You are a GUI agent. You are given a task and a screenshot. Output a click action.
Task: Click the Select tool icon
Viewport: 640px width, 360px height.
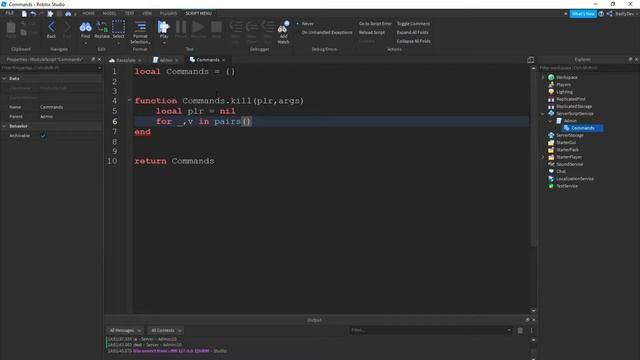coord(118,27)
